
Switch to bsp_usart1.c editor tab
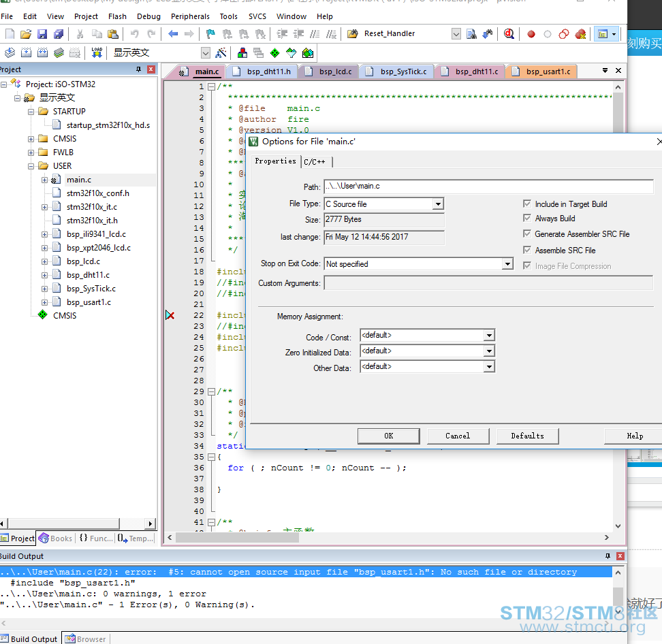[x=541, y=71]
